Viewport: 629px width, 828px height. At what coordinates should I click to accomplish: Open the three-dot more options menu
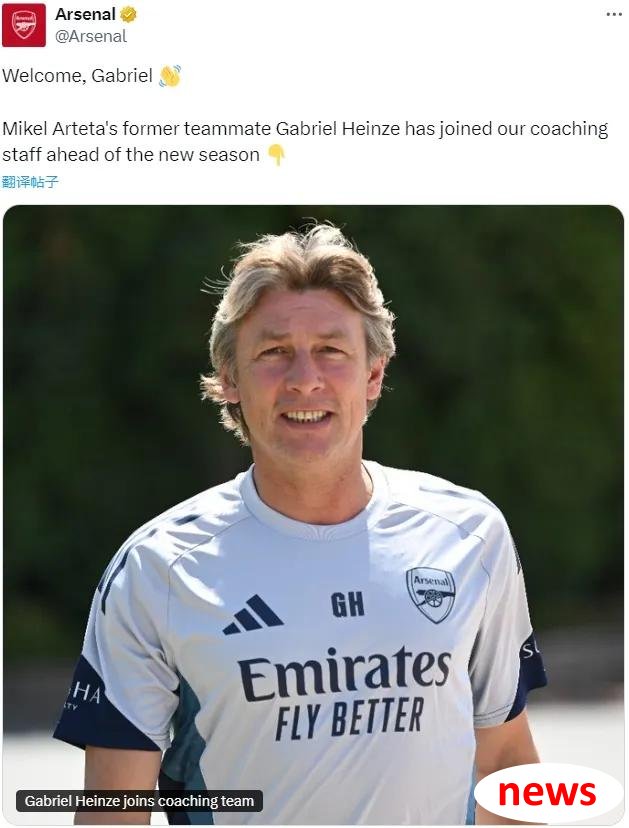pos(614,14)
